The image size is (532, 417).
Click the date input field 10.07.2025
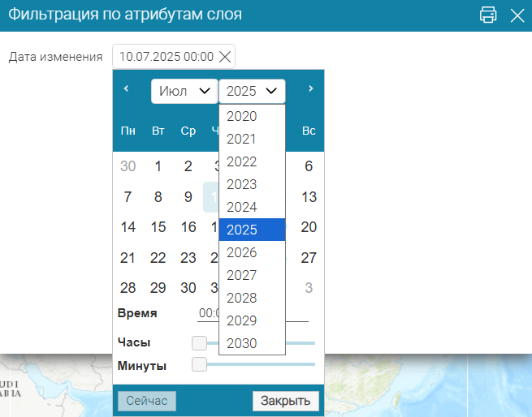pos(166,57)
